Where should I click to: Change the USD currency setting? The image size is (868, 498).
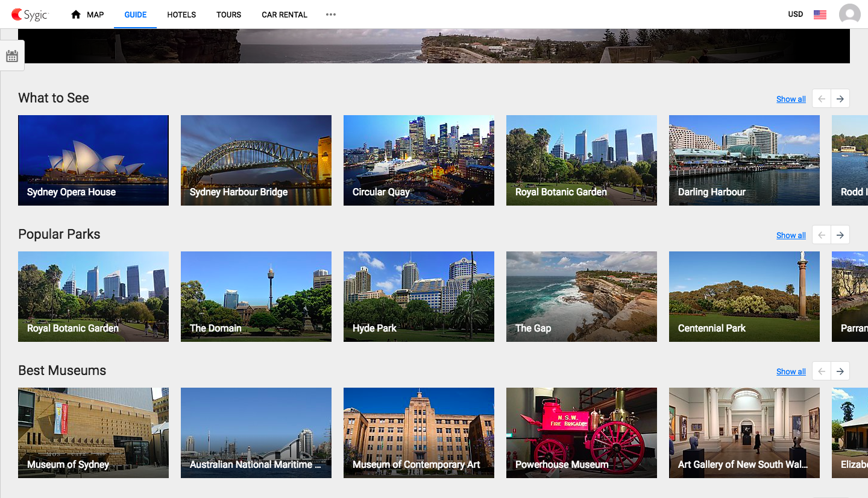(796, 14)
